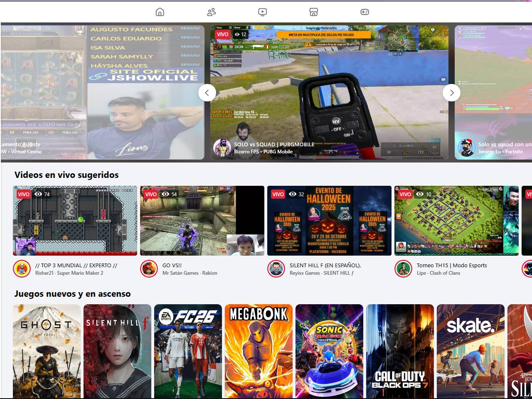
Task: Open the Home icon in top navigation
Action: 160,12
